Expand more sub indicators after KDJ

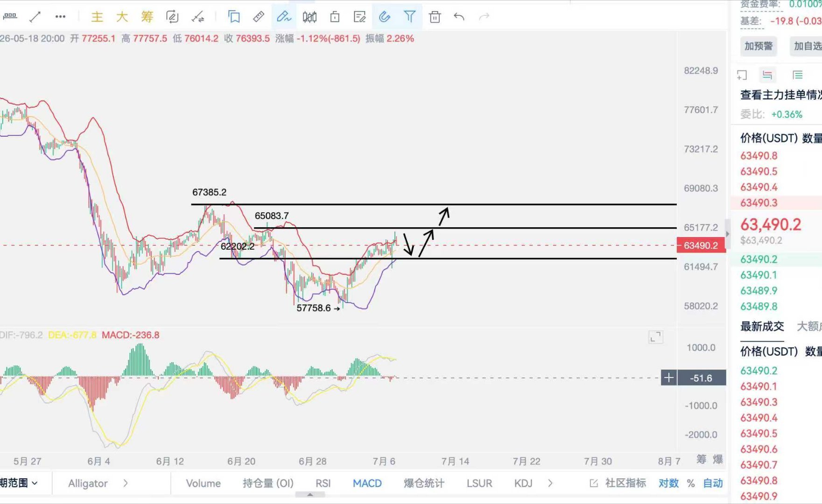coord(550,483)
